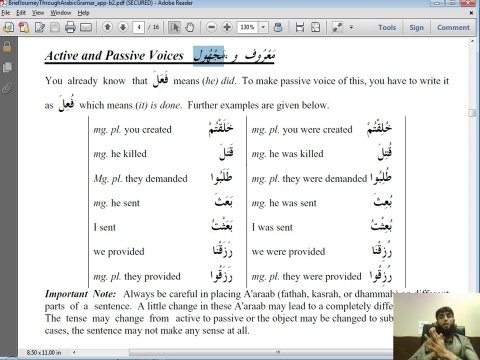Click the 'Important Note:' bold text
Viewport: 480px width, 360px height.
80,294
